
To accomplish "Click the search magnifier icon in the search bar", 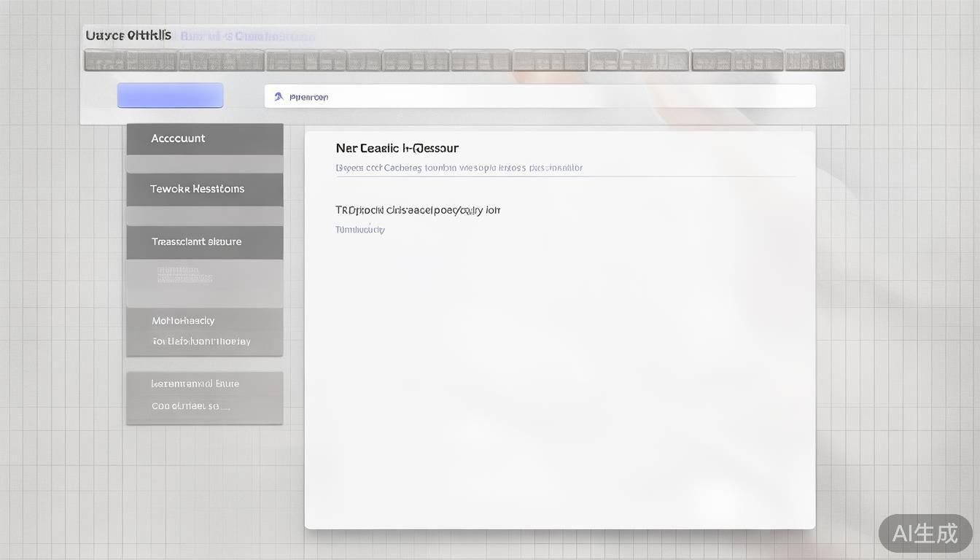I will click(279, 96).
